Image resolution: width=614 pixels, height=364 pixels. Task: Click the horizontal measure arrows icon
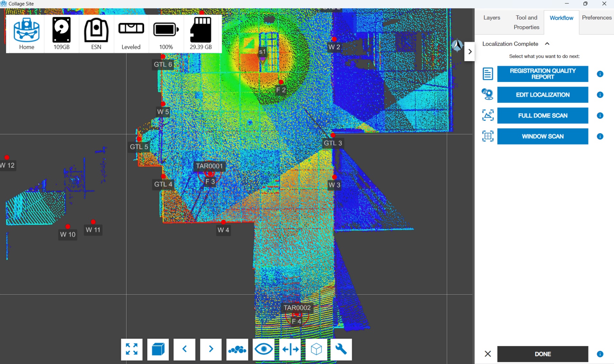290,349
